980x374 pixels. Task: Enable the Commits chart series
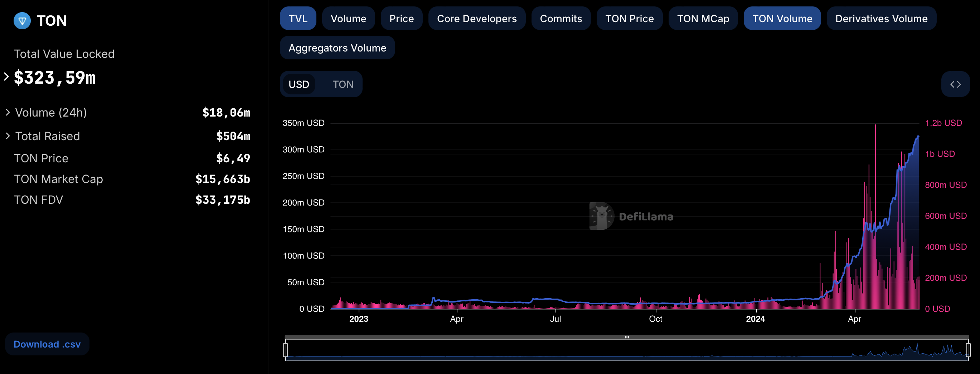tap(561, 19)
